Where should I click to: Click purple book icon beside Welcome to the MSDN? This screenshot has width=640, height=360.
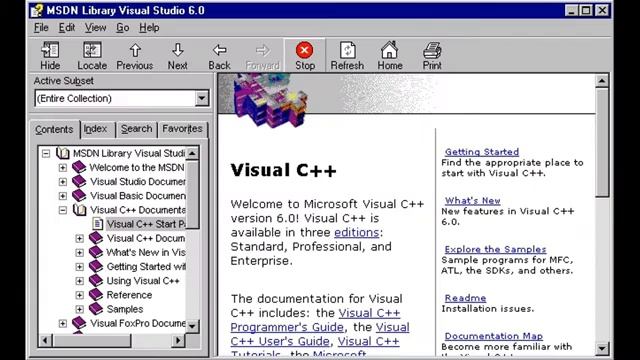coord(79,167)
